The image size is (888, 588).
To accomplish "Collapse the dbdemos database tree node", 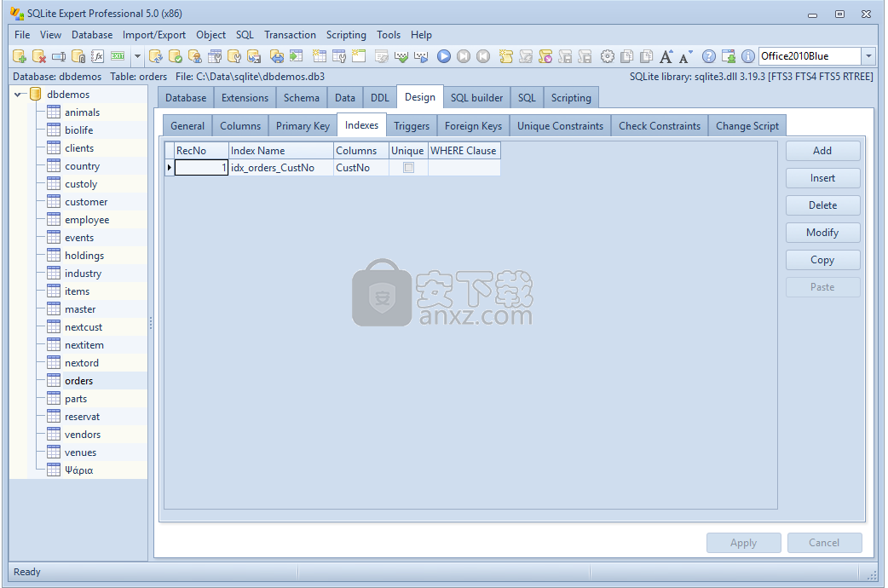I will (x=18, y=95).
